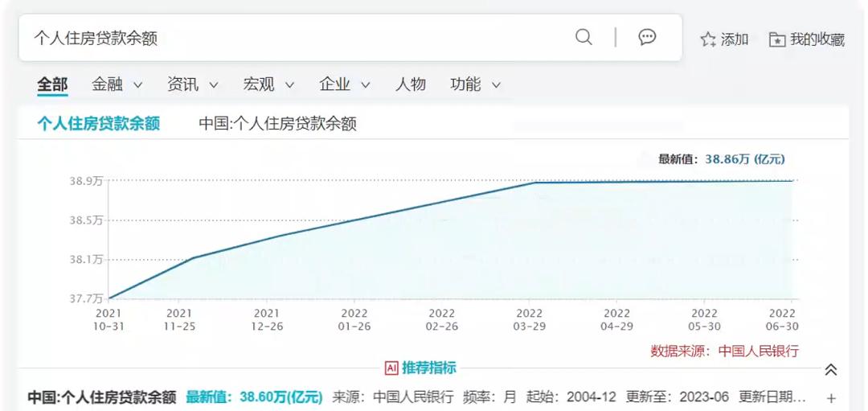This screenshot has width=868, height=411.
Task: Click the 37.7万 y-axis label
Action: coord(86,299)
